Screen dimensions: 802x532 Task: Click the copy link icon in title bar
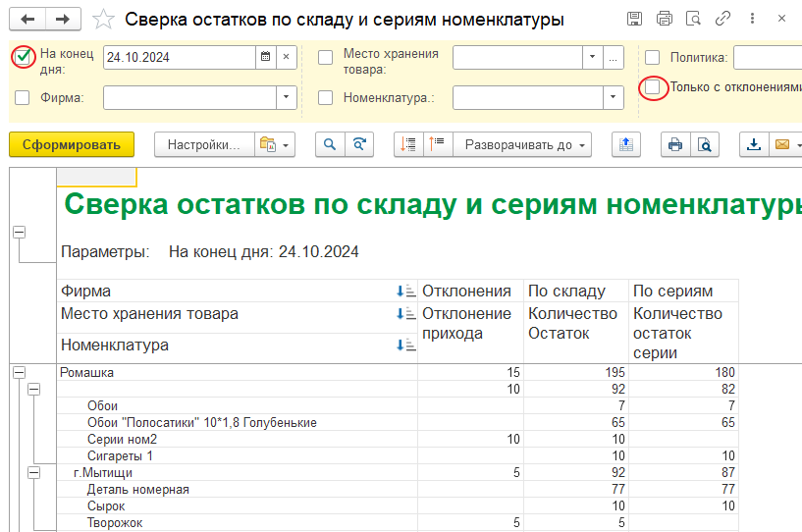(723, 19)
